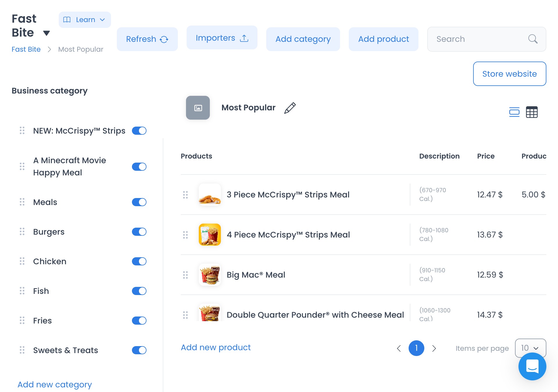The height and width of the screenshot is (392, 558).
Task: Select the Fries category
Action: pyautogui.click(x=42, y=321)
